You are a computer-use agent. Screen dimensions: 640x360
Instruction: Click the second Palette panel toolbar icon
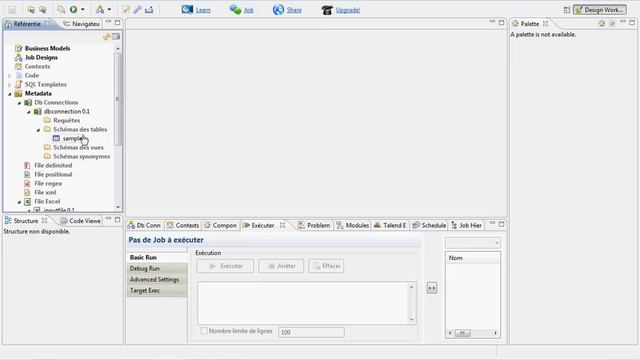pos(612,24)
